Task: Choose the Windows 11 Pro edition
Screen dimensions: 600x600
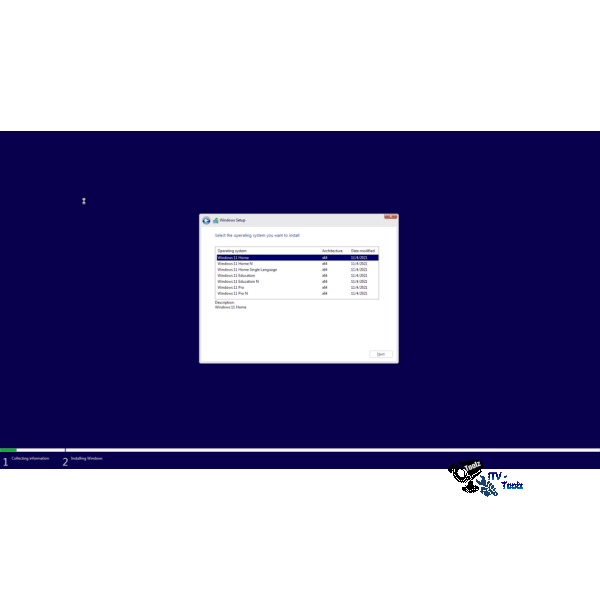Action: (297, 287)
